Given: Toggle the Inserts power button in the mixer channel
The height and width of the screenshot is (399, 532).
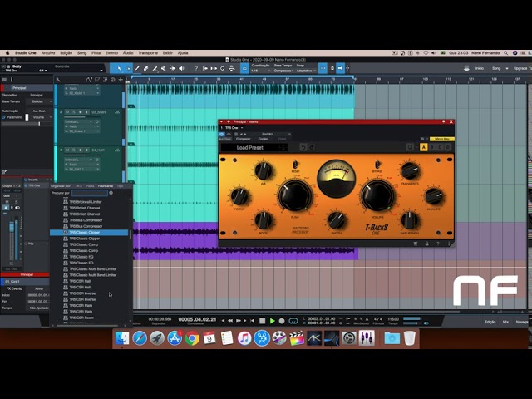Looking at the screenshot, I should [26, 180].
